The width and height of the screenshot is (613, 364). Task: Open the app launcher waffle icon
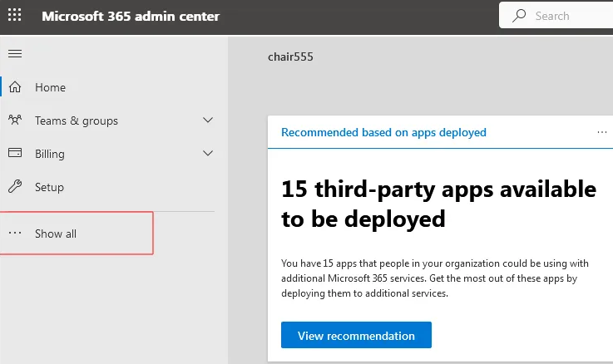tap(15, 16)
